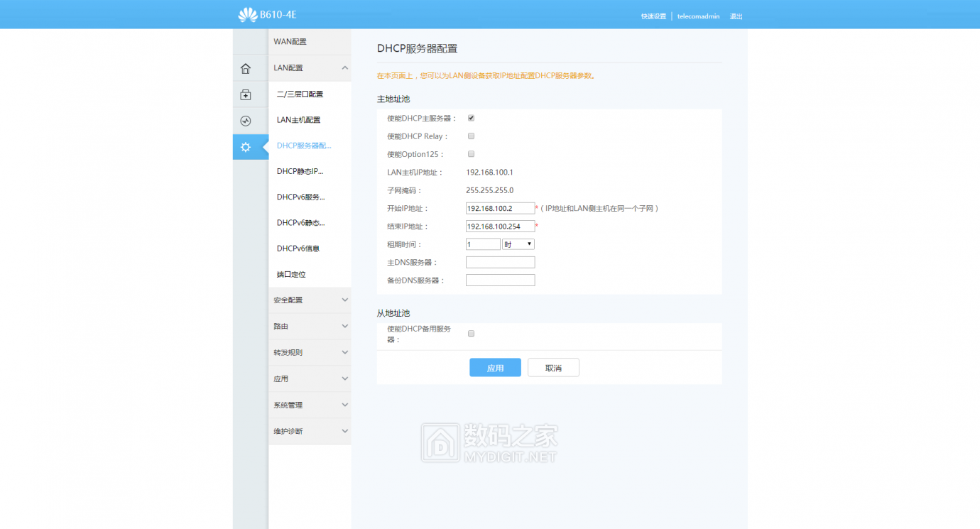Open DHCPv6信息 submenu item

(x=298, y=249)
